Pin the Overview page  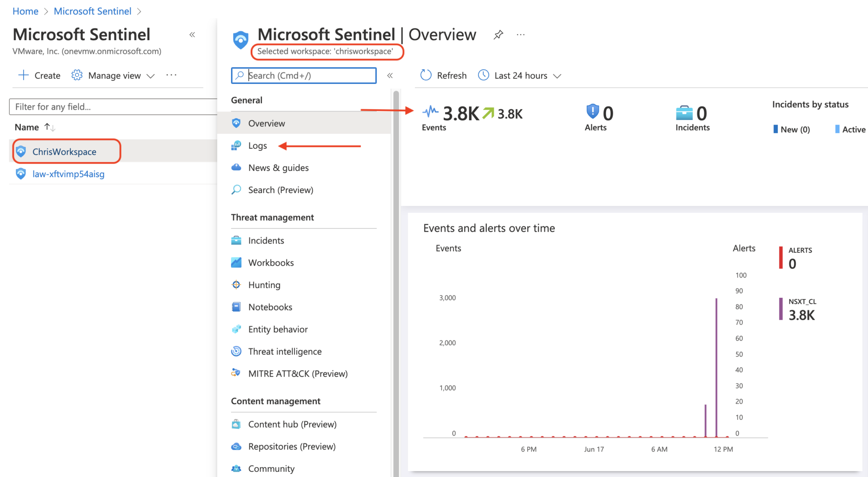point(498,34)
